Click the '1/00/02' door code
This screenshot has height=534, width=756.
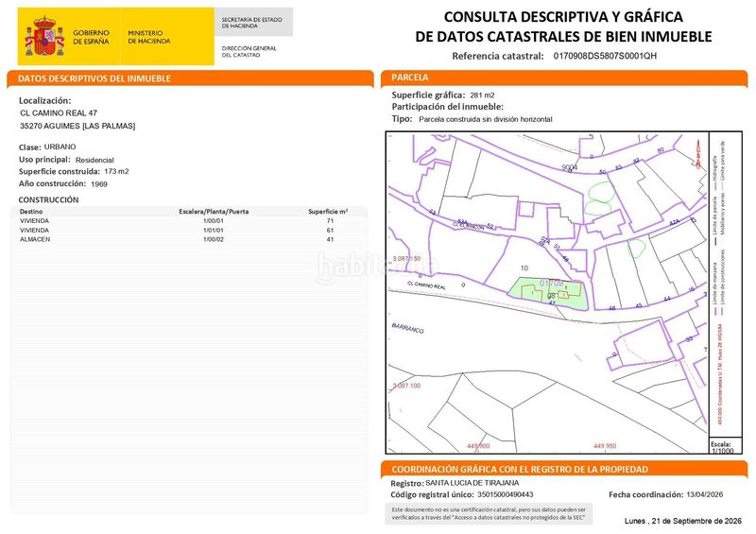point(214,239)
